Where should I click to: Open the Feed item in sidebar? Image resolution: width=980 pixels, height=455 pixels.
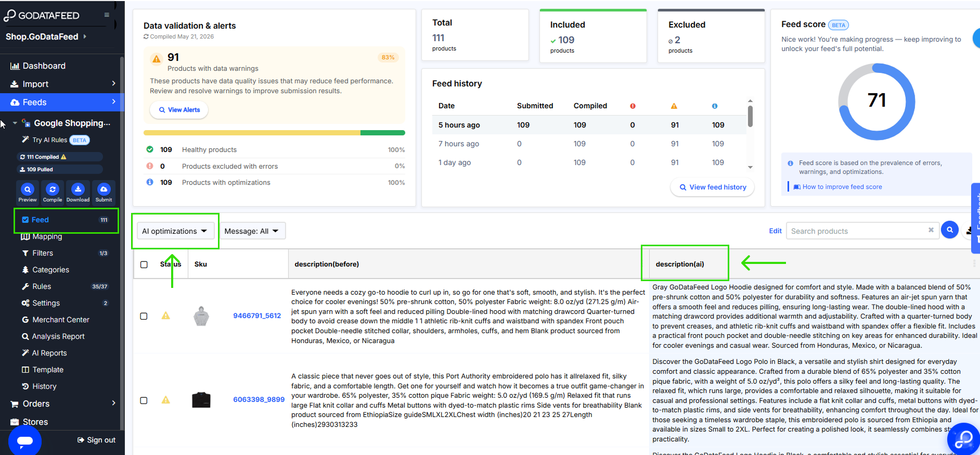tap(66, 220)
